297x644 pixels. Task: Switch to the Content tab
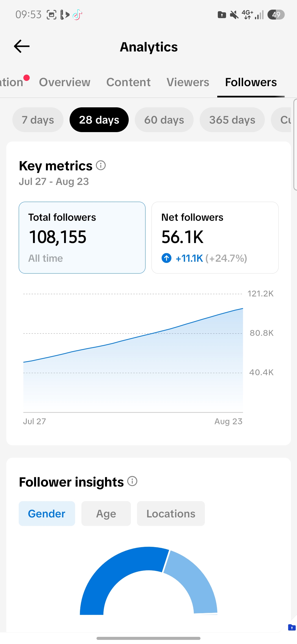pyautogui.click(x=128, y=82)
